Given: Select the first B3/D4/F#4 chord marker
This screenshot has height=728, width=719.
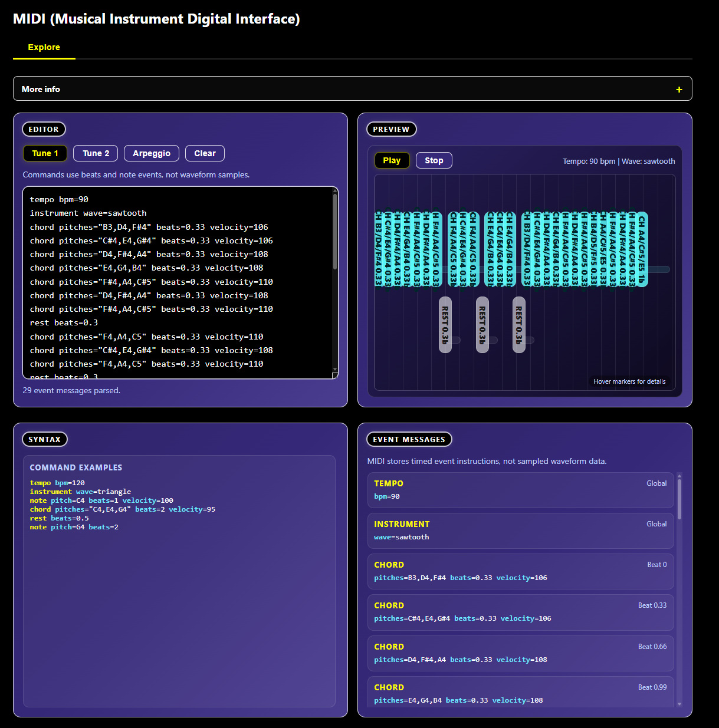Looking at the screenshot, I should click(x=379, y=249).
